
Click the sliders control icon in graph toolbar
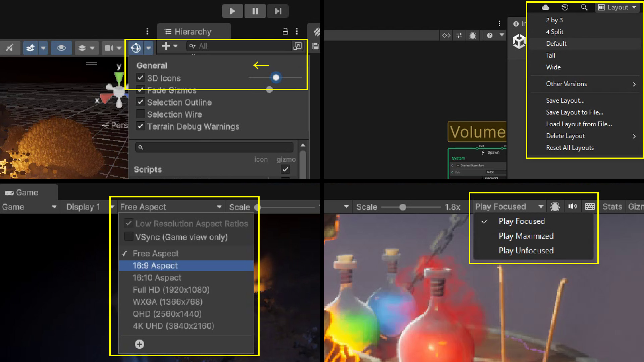click(459, 35)
